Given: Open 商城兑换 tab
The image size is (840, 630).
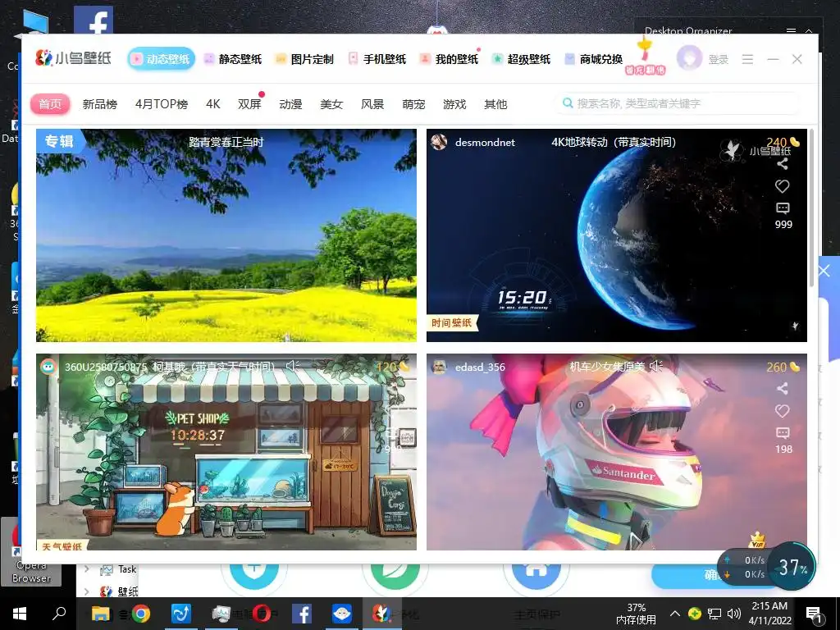Looking at the screenshot, I should pyautogui.click(x=594, y=59).
